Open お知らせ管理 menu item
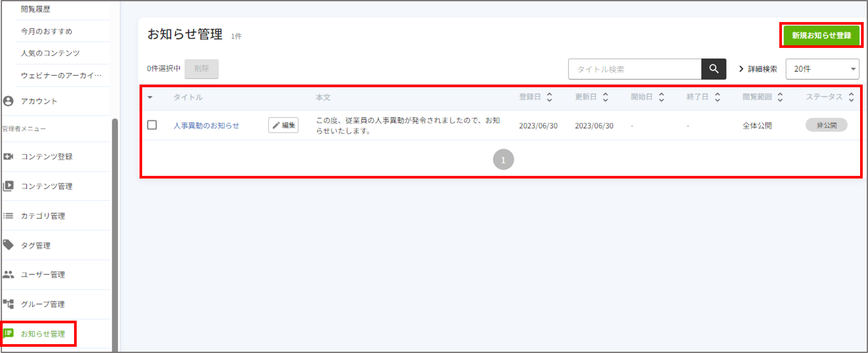 coord(43,334)
